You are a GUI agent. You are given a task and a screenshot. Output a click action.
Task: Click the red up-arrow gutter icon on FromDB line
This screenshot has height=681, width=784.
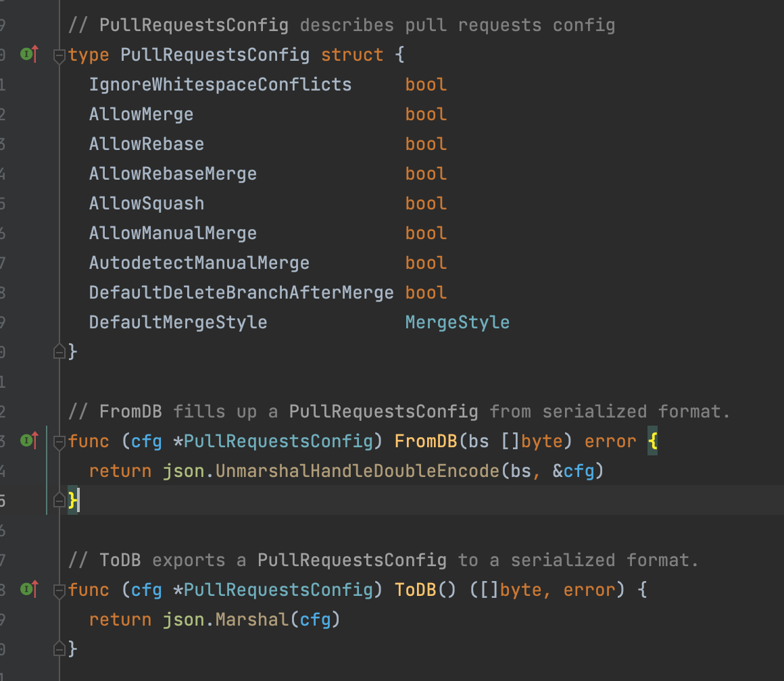coord(35,440)
